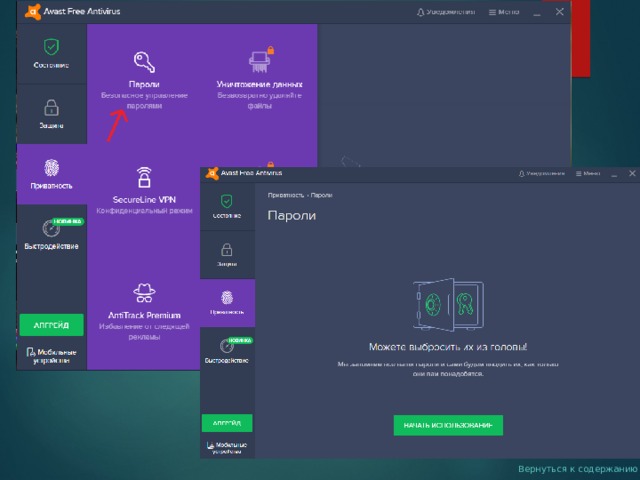This screenshot has height=480, width=640.
Task: Open Мобильные устройства link in front window
Action: (x=227, y=448)
